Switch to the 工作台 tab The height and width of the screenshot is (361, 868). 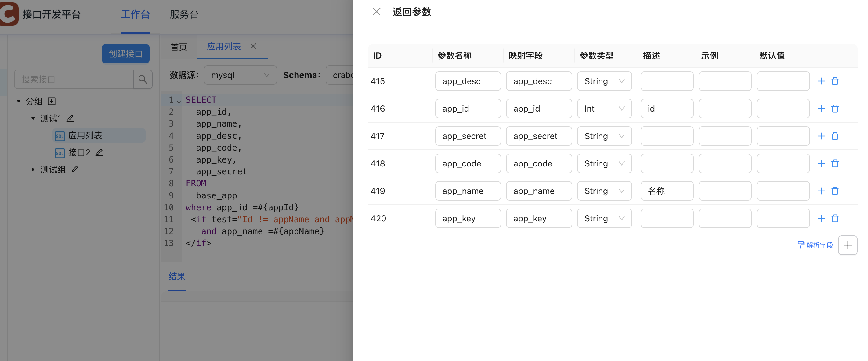[135, 14]
